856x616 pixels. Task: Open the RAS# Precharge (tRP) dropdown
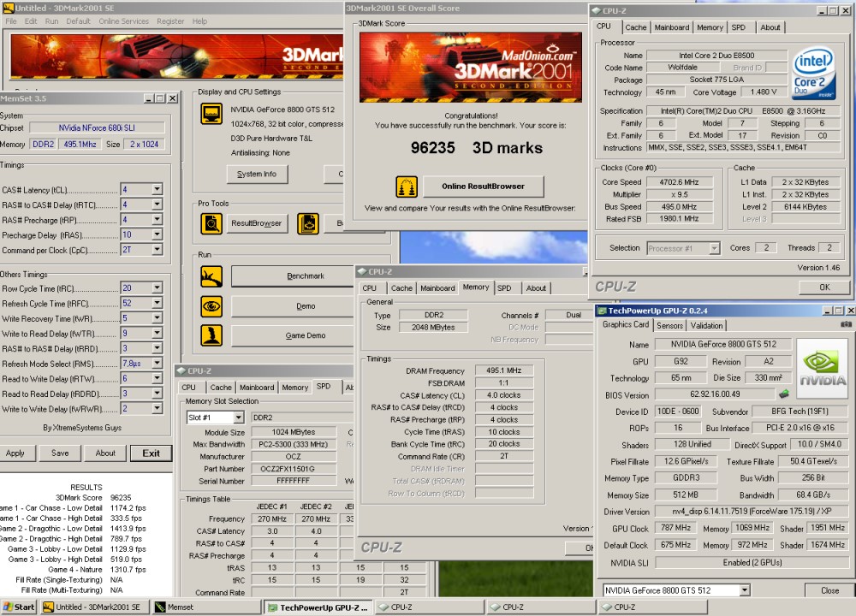[x=157, y=219]
